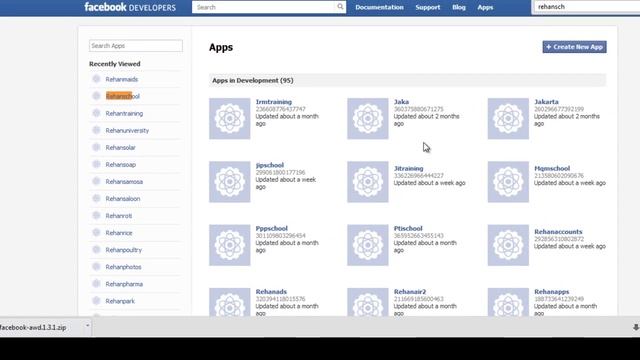640x360 pixels.
Task: Click the icon beside Rehansaloon in sidebar
Action: (x=96, y=198)
